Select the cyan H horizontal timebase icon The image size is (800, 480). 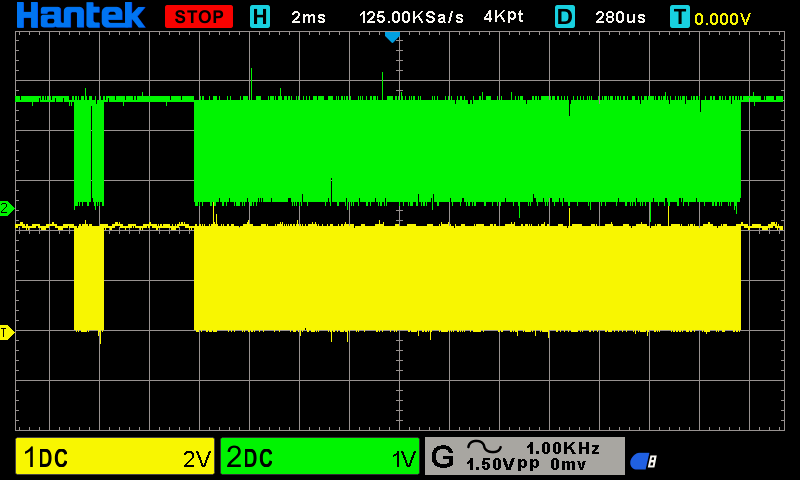[x=260, y=17]
